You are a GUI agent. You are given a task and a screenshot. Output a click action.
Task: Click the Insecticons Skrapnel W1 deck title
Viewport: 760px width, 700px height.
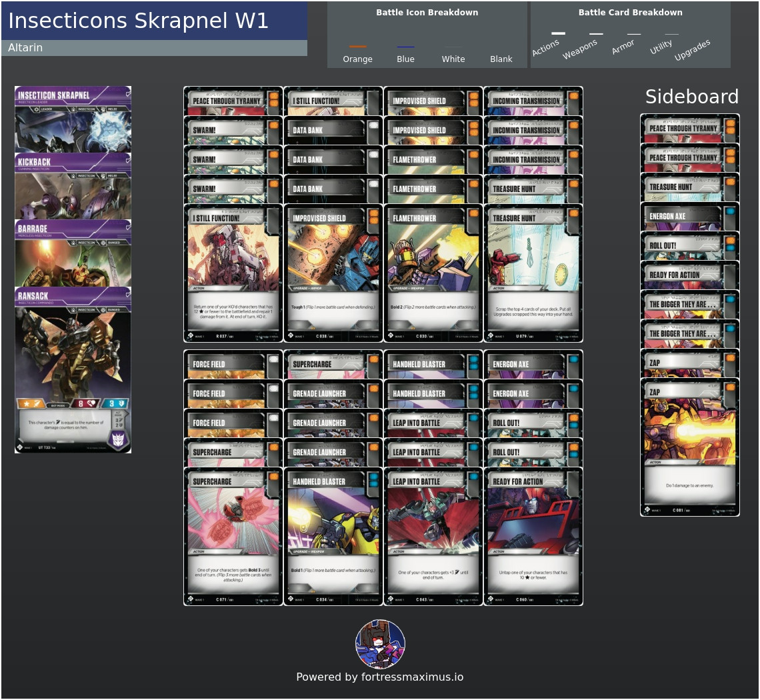coord(138,21)
